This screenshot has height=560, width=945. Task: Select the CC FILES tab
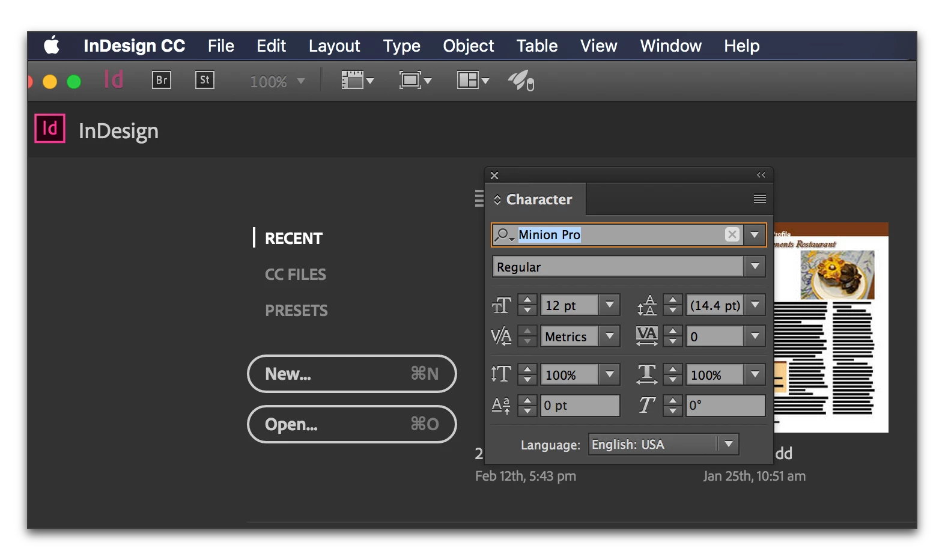pyautogui.click(x=295, y=275)
